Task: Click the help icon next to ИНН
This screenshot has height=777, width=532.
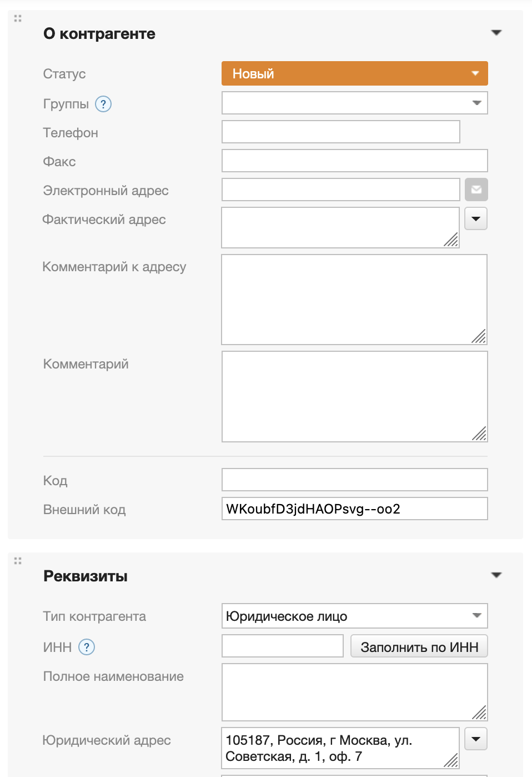Action: (x=87, y=647)
